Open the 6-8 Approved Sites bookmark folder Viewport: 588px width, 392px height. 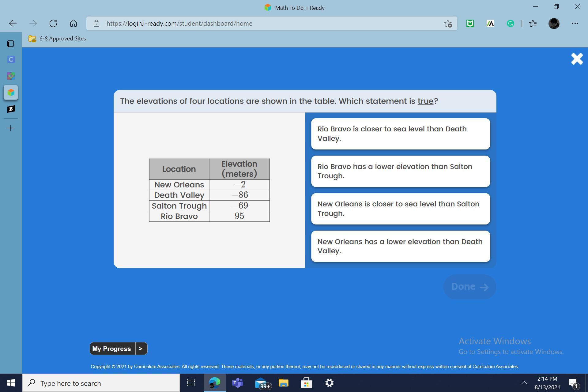[57, 39]
